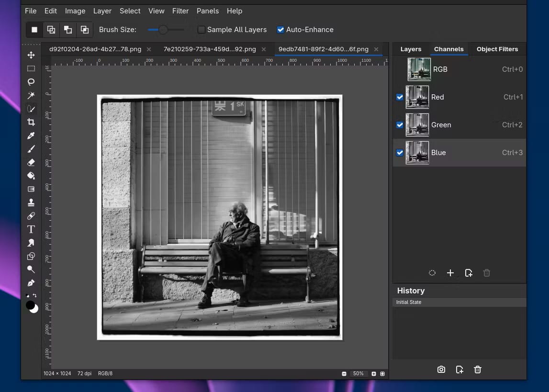This screenshot has width=549, height=392.
Task: Select the Move tool
Action: (x=31, y=55)
